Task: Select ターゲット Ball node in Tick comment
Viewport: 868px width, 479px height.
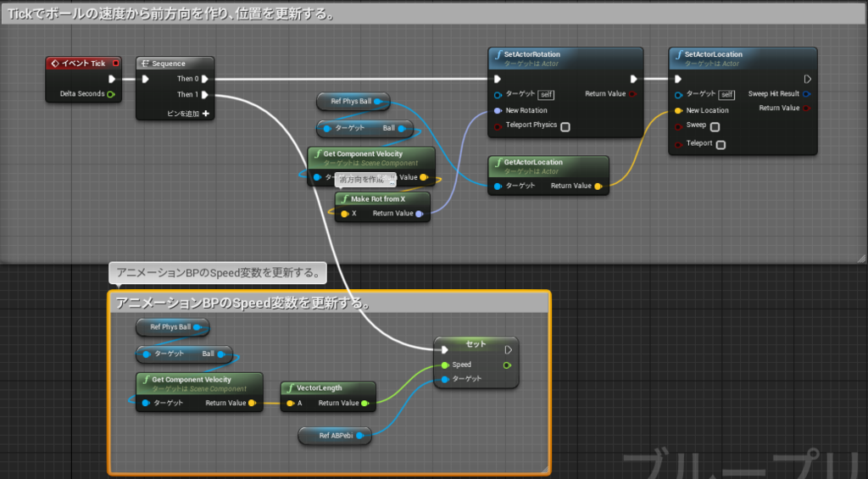Action: coord(364,129)
